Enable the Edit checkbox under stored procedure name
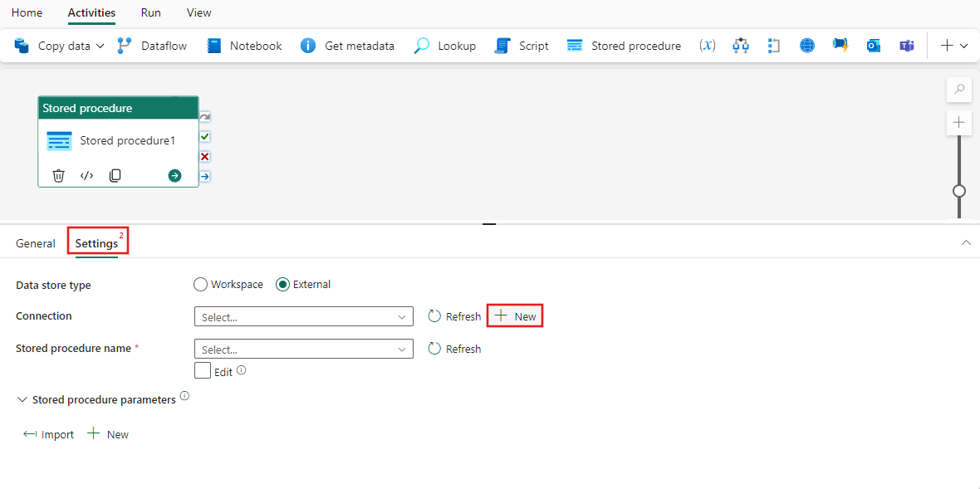 point(203,370)
